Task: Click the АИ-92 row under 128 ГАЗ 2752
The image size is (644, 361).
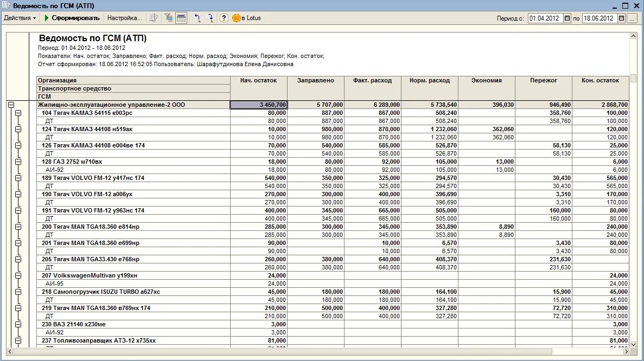Action: 133,170
